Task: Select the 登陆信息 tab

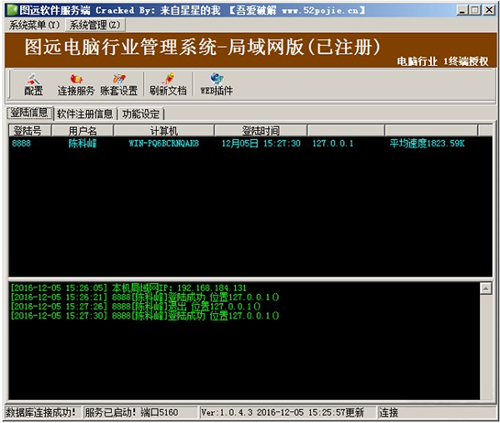Action: (30, 113)
